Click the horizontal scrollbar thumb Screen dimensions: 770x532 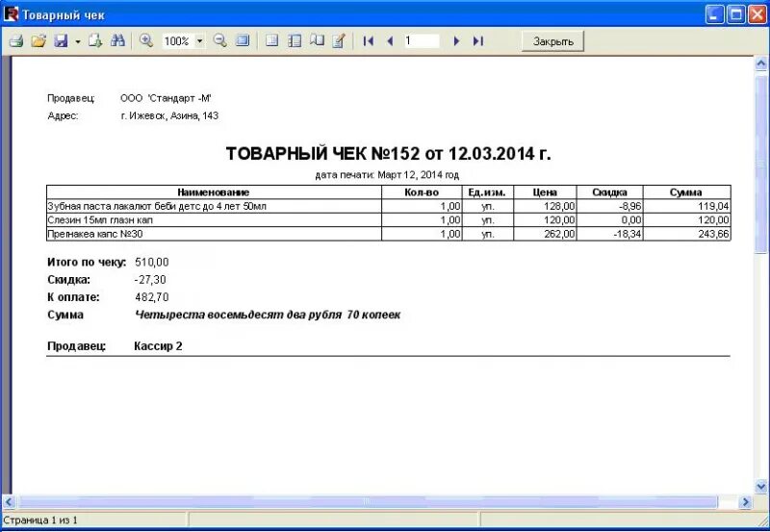point(368,501)
